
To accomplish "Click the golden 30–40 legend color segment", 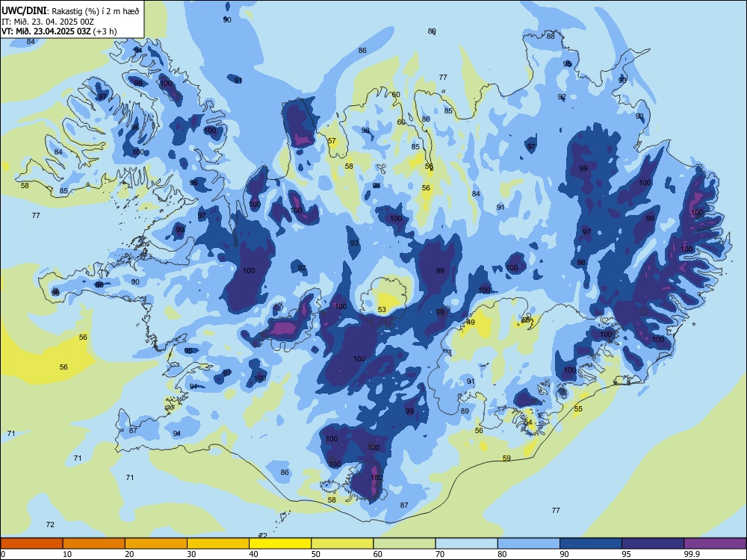I will pyautogui.click(x=218, y=544).
